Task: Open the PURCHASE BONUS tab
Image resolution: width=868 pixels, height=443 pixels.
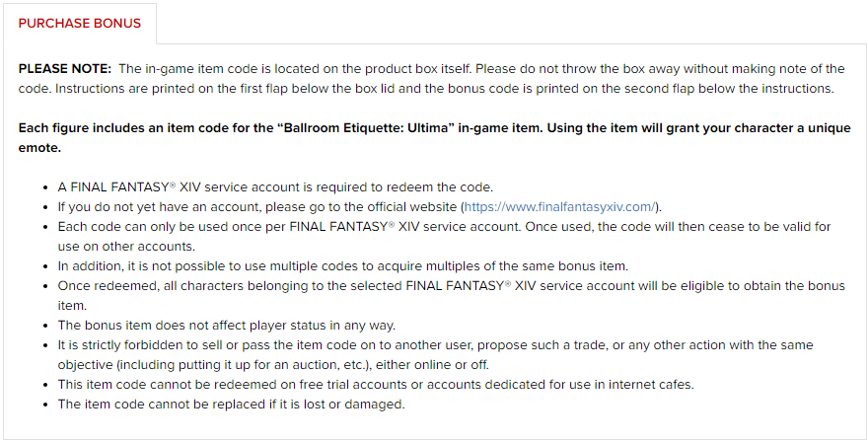Action: point(80,24)
